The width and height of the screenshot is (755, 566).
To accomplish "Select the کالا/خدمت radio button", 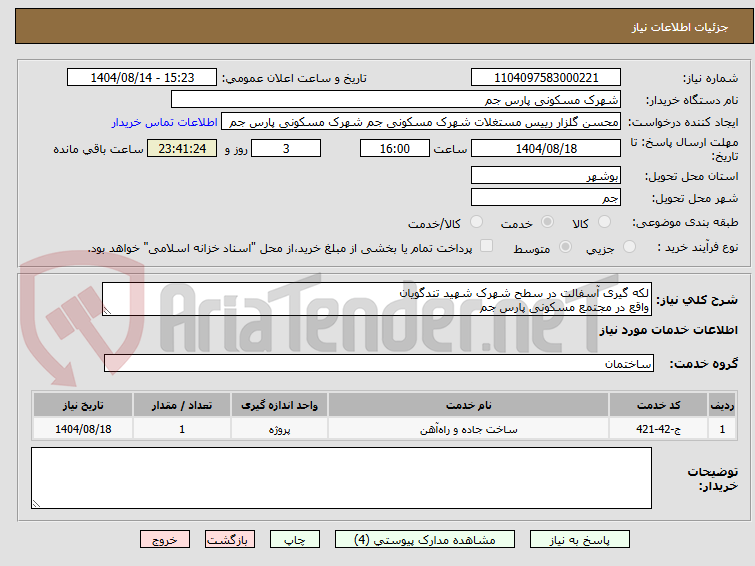I will 476,222.
